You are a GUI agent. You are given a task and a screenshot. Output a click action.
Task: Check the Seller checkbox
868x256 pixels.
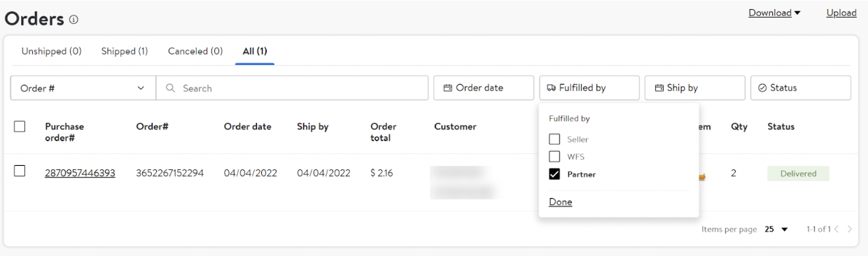pyautogui.click(x=555, y=140)
